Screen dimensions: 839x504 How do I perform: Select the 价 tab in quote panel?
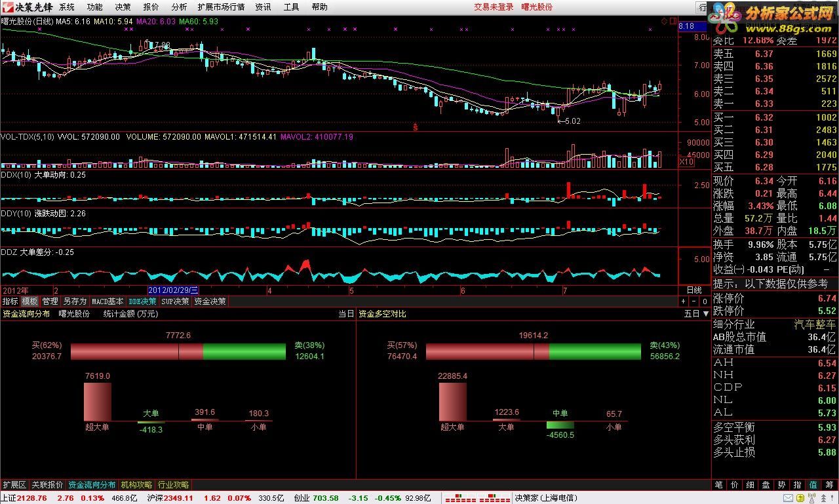pyautogui.click(x=734, y=485)
